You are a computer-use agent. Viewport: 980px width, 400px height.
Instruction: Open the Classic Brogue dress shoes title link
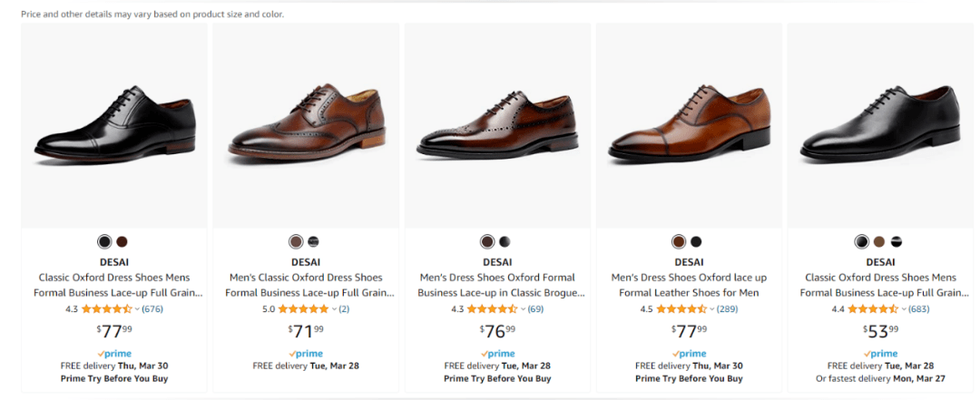coord(497,285)
